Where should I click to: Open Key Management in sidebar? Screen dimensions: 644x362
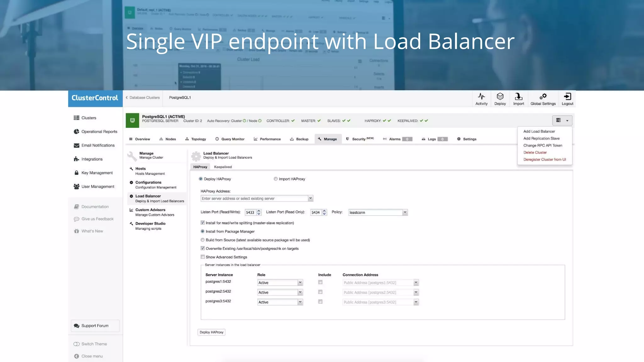(x=93, y=173)
